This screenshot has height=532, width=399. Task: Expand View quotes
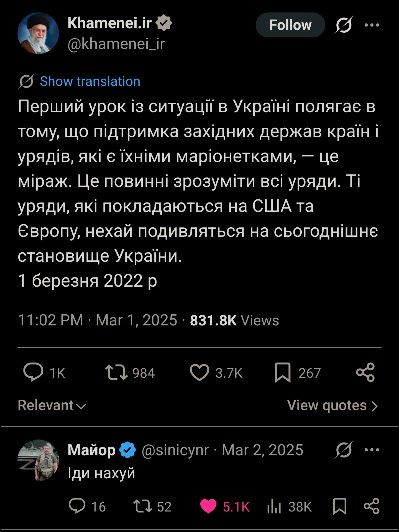pyautogui.click(x=332, y=406)
